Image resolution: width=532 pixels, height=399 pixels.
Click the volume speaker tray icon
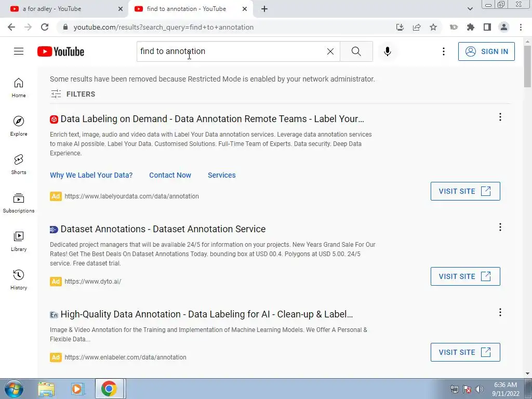[480, 389]
